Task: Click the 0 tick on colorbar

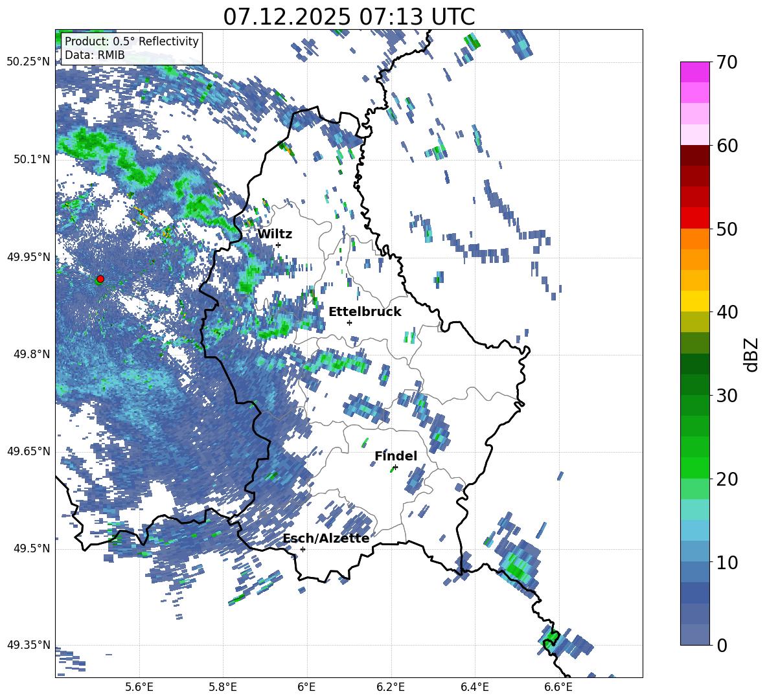Action: [722, 646]
